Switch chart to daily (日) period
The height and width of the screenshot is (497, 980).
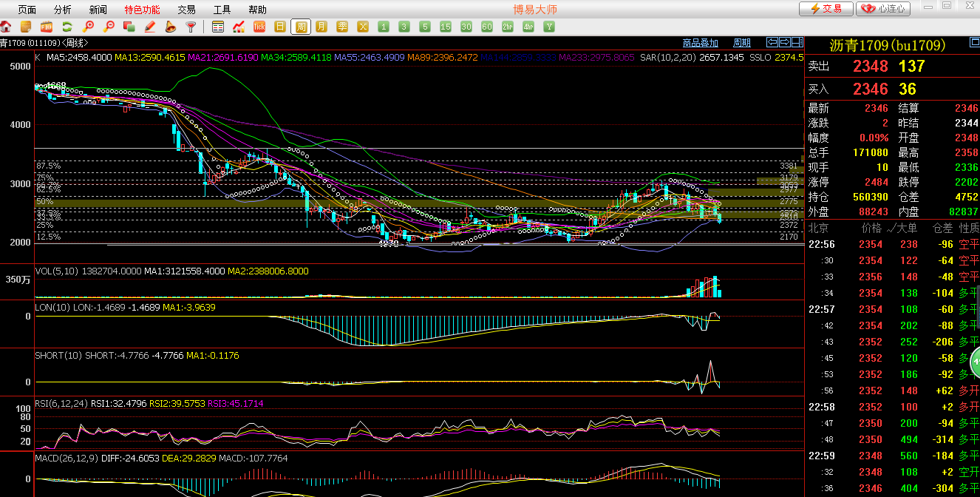[x=280, y=27]
